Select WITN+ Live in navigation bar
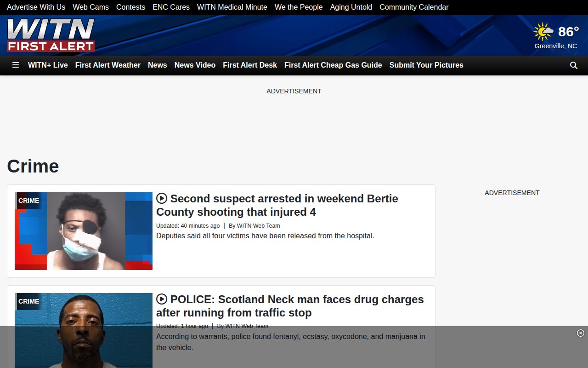This screenshot has width=588, height=368. 48,65
